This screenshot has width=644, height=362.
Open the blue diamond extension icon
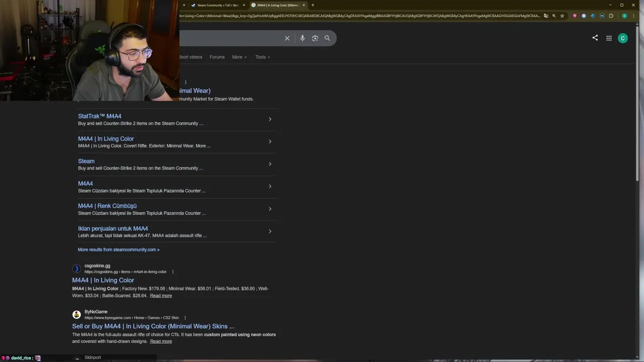pyautogui.click(x=593, y=16)
